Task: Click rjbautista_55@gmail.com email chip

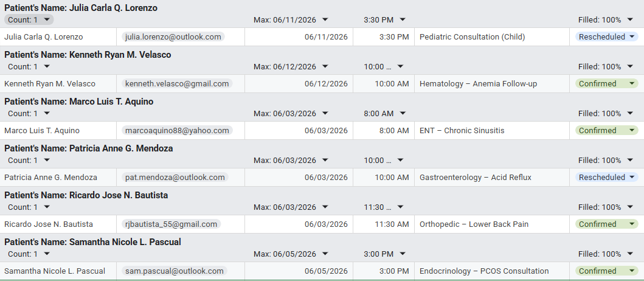Action: 171,224
